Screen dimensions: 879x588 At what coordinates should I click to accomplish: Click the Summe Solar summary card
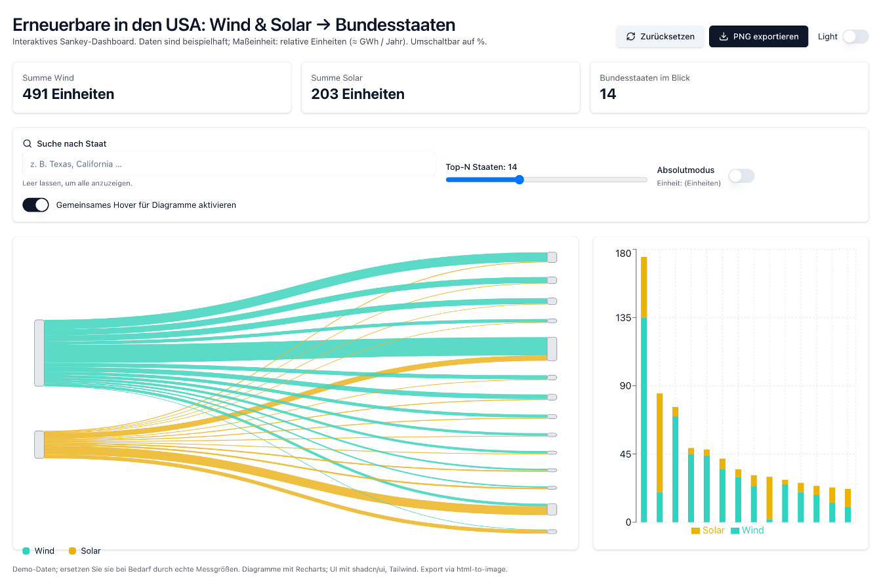[x=440, y=87]
